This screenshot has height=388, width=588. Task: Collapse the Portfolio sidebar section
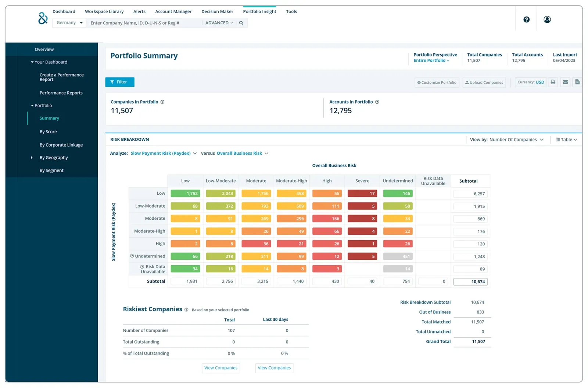click(x=32, y=105)
